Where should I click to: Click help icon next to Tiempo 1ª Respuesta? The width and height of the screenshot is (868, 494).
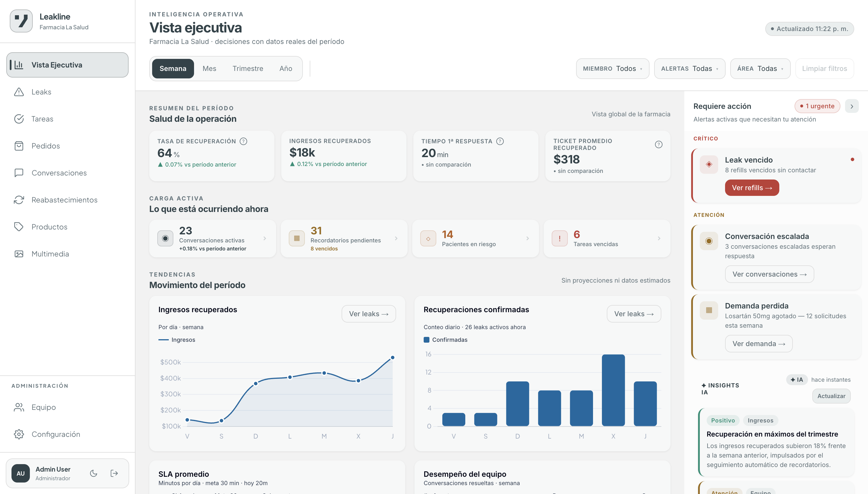pos(500,141)
